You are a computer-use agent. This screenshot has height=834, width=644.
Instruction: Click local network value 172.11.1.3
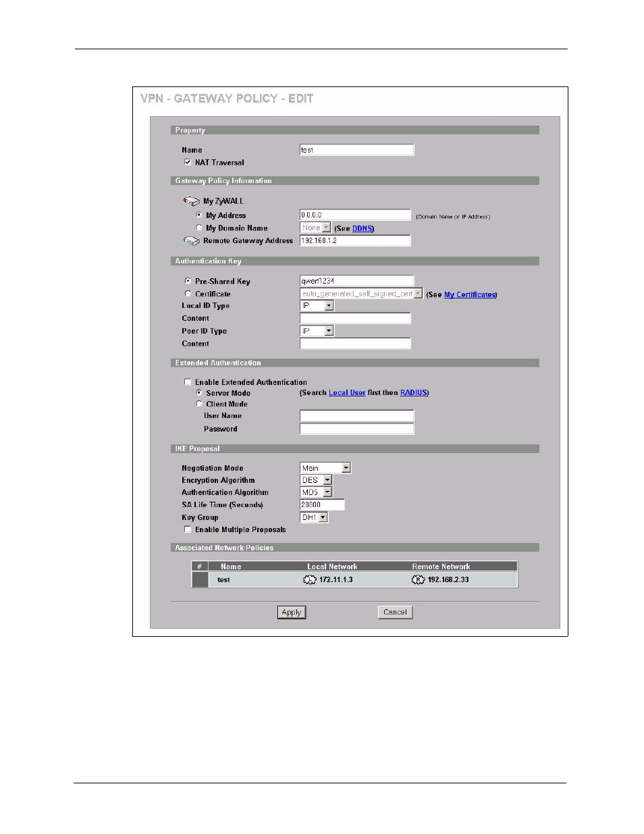click(x=336, y=580)
